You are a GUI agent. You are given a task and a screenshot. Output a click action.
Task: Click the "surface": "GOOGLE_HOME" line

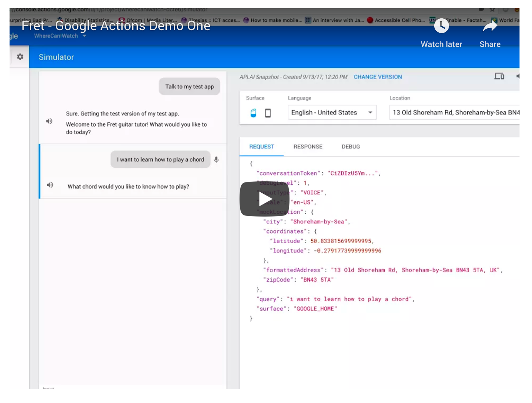point(296,309)
